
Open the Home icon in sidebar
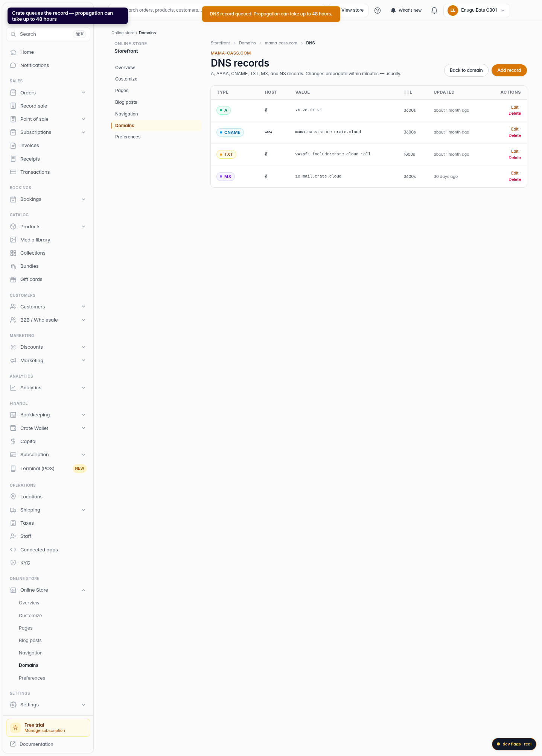pyautogui.click(x=13, y=52)
